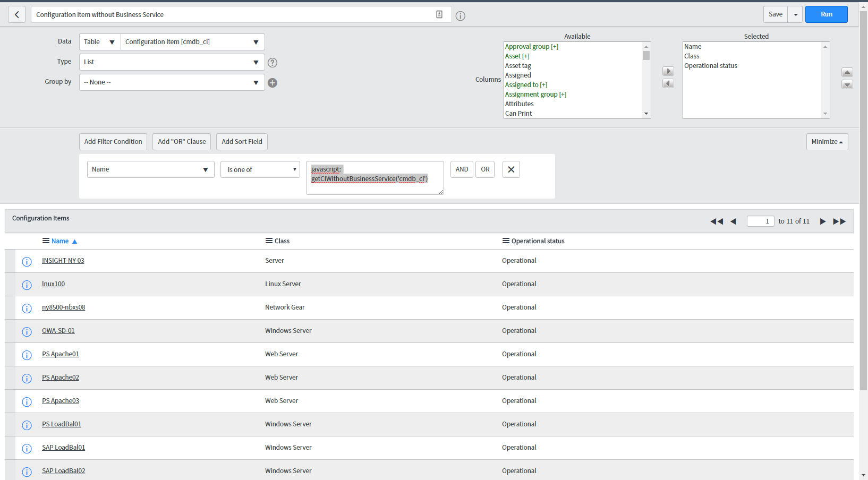The height and width of the screenshot is (480, 868).
Task: Remove the filter condition with the X
Action: 510,169
